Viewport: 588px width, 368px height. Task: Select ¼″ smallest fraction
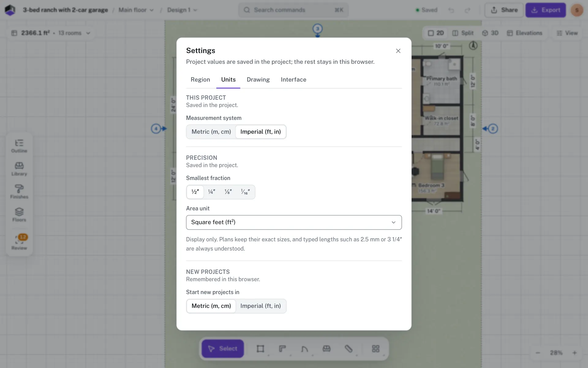click(212, 192)
